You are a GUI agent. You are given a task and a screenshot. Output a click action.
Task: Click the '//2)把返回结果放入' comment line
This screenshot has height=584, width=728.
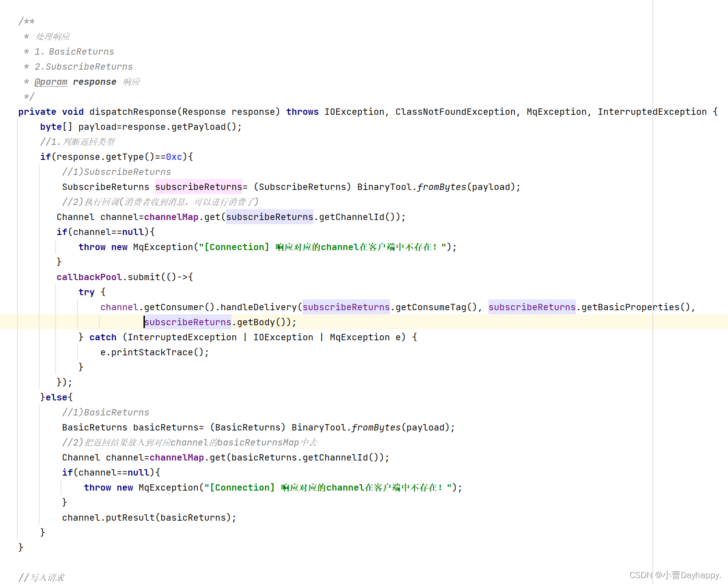(x=190, y=442)
